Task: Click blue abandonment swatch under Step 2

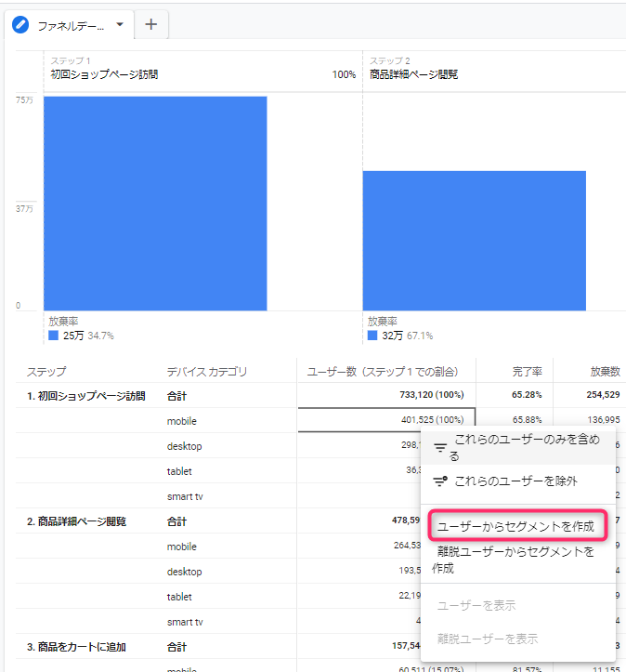Action: pyautogui.click(x=372, y=335)
